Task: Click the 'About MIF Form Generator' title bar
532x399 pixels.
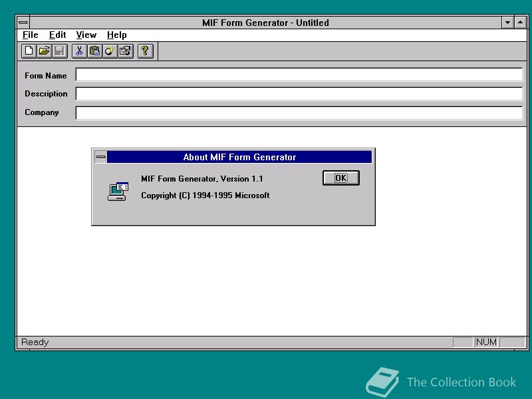Action: tap(239, 157)
